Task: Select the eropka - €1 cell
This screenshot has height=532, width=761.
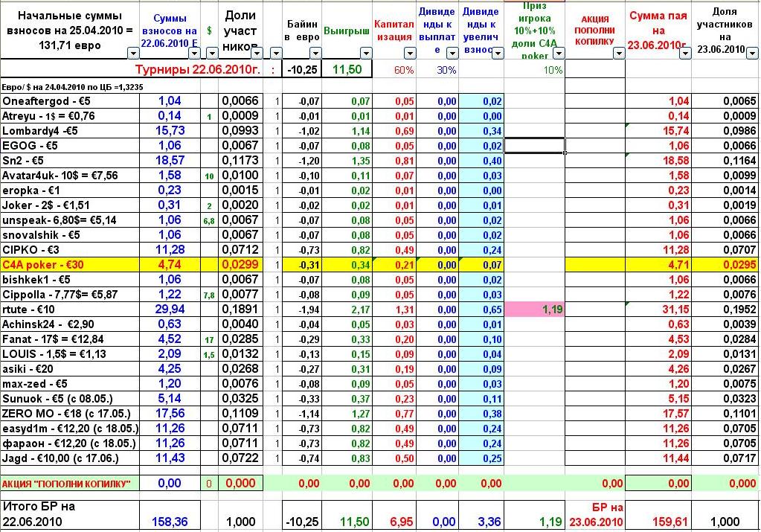Action: coord(70,190)
